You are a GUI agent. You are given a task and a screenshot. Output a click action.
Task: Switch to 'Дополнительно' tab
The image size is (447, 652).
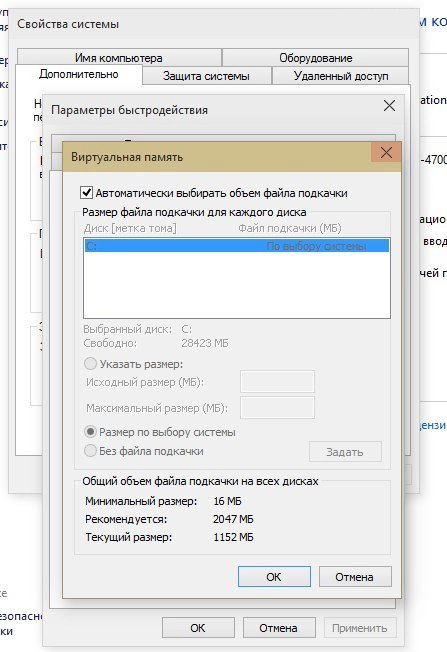click(x=79, y=74)
